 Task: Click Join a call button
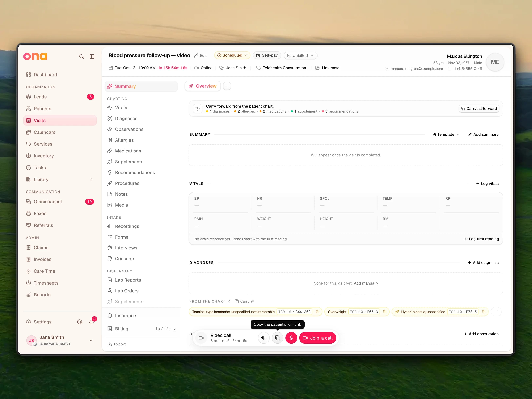318,338
